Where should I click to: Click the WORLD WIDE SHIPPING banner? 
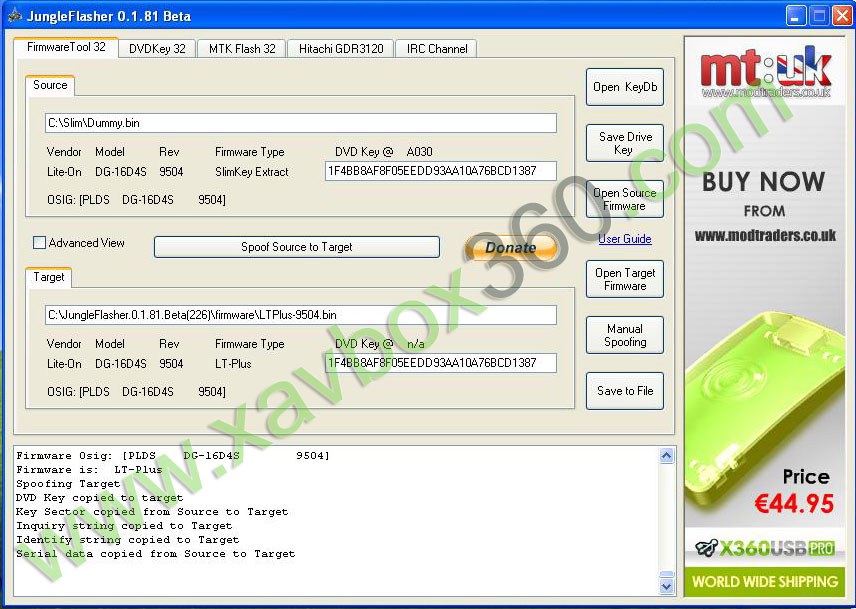[765, 582]
